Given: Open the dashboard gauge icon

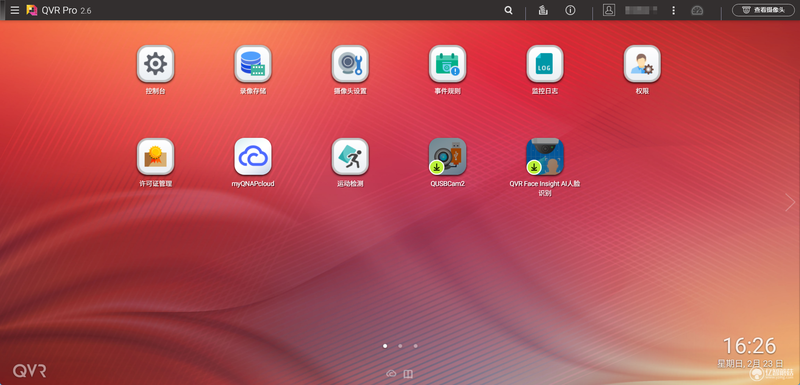Looking at the screenshot, I should click(697, 10).
